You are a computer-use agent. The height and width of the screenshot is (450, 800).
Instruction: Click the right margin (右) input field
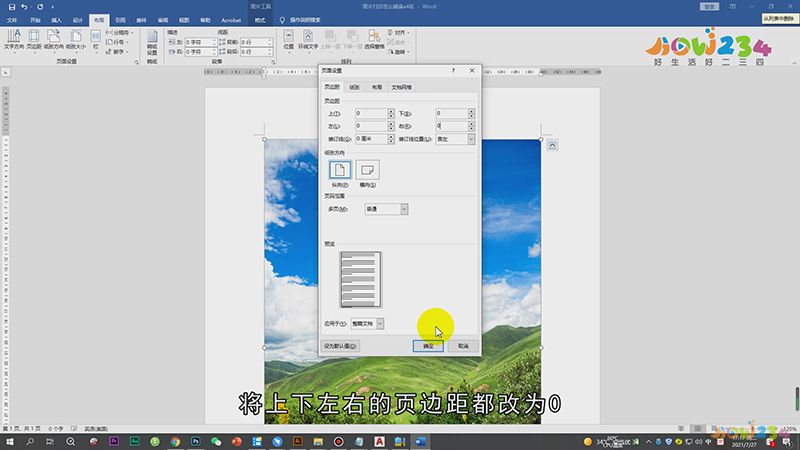coord(452,126)
